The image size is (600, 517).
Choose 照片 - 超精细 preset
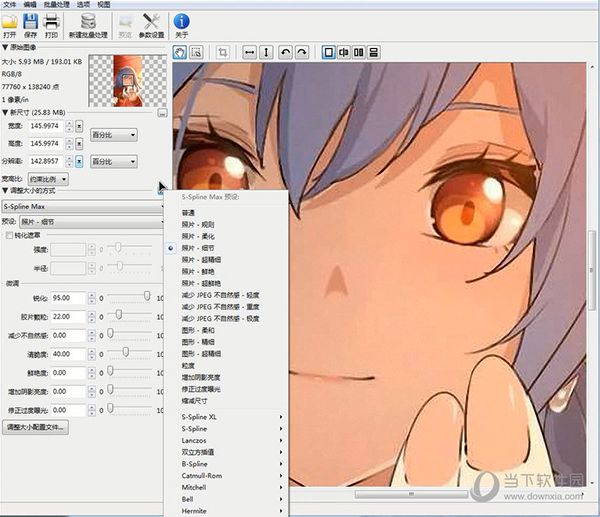pyautogui.click(x=201, y=260)
